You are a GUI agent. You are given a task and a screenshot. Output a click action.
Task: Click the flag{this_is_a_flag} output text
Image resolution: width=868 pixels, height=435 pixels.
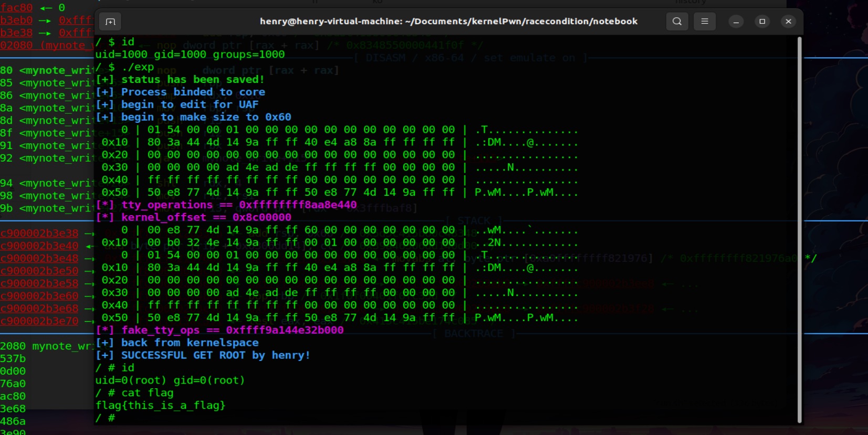click(160, 405)
